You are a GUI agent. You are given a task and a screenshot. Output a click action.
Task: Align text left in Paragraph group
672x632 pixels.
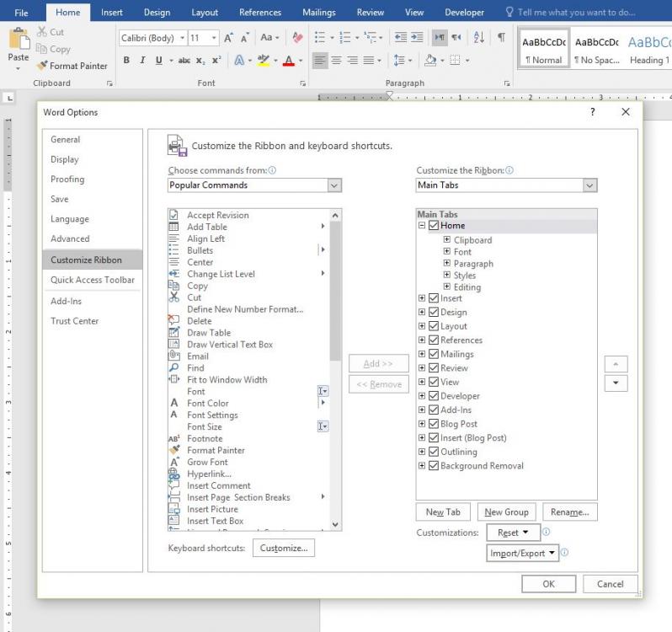(320, 61)
